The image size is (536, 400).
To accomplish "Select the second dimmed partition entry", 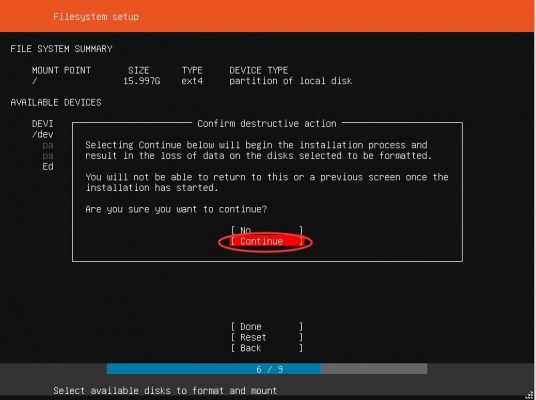I will click(x=48, y=156).
